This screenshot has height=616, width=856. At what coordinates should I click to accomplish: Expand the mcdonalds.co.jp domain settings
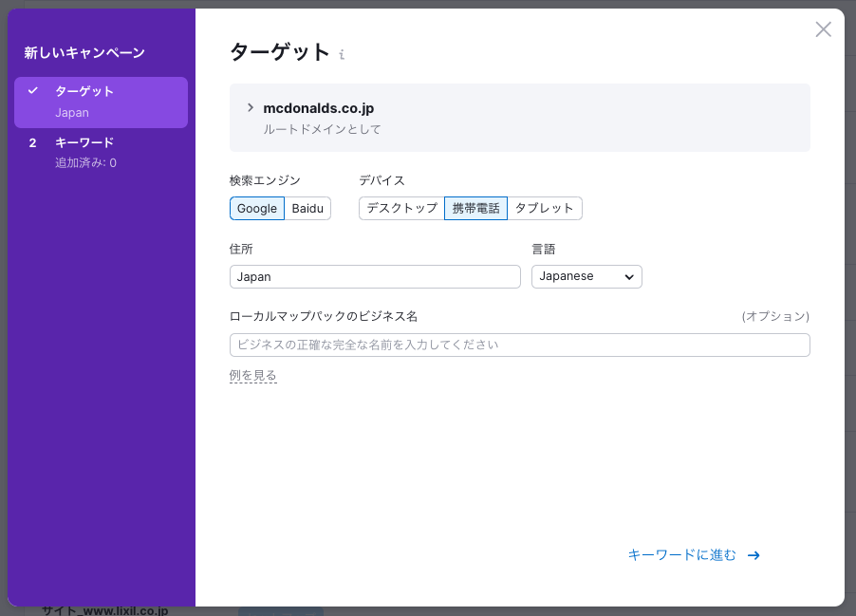pyautogui.click(x=251, y=107)
